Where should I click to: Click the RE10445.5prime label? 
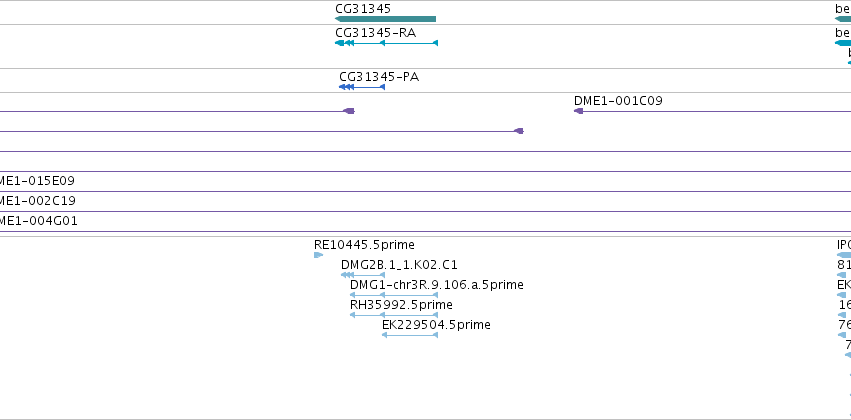tap(364, 245)
